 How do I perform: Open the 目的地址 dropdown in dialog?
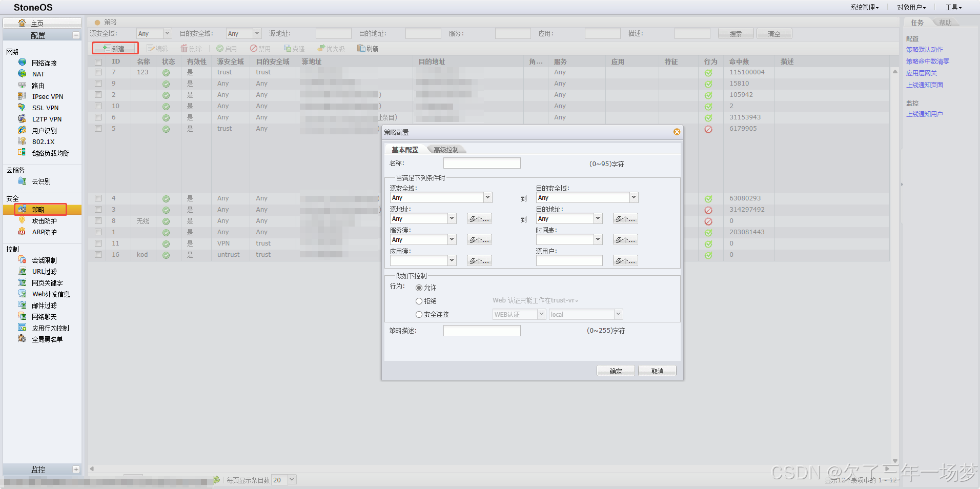coord(598,218)
